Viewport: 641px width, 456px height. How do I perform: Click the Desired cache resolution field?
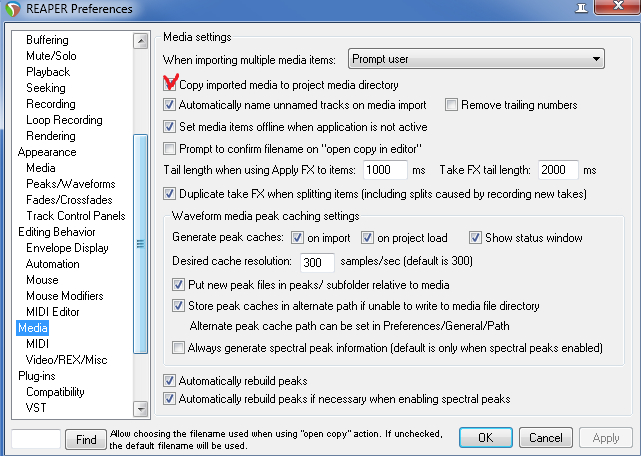click(x=317, y=262)
